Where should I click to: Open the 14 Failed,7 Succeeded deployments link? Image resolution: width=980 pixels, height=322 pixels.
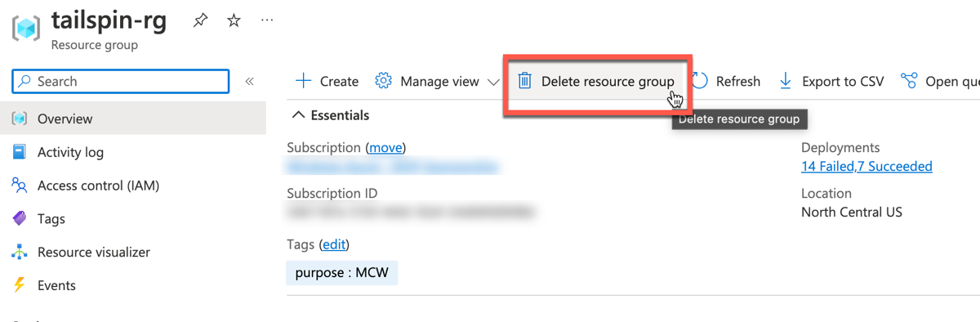(866, 167)
